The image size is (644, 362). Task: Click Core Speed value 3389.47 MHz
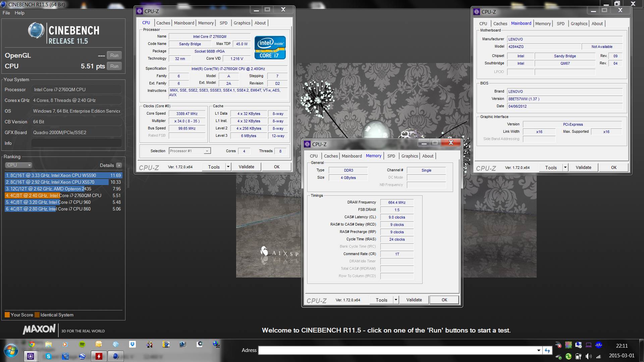click(x=187, y=114)
